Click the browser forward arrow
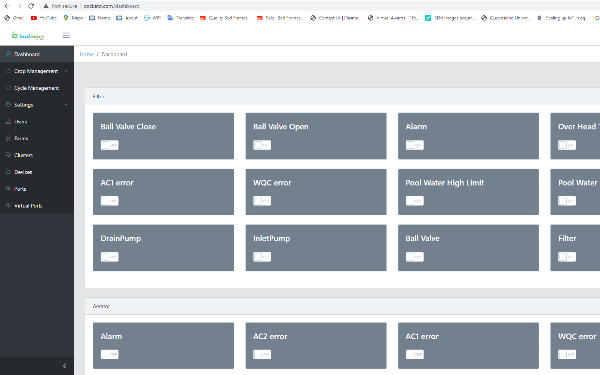 pyautogui.click(x=19, y=6)
